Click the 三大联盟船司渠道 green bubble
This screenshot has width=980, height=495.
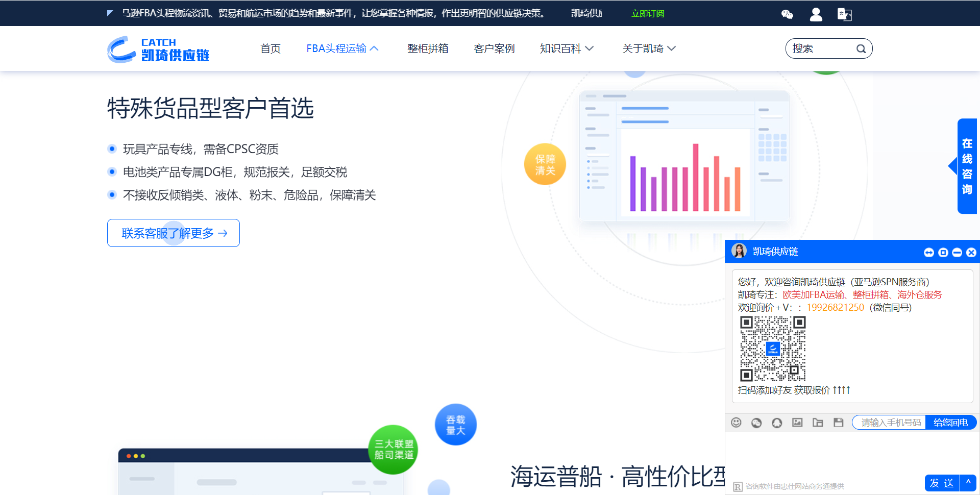point(393,450)
